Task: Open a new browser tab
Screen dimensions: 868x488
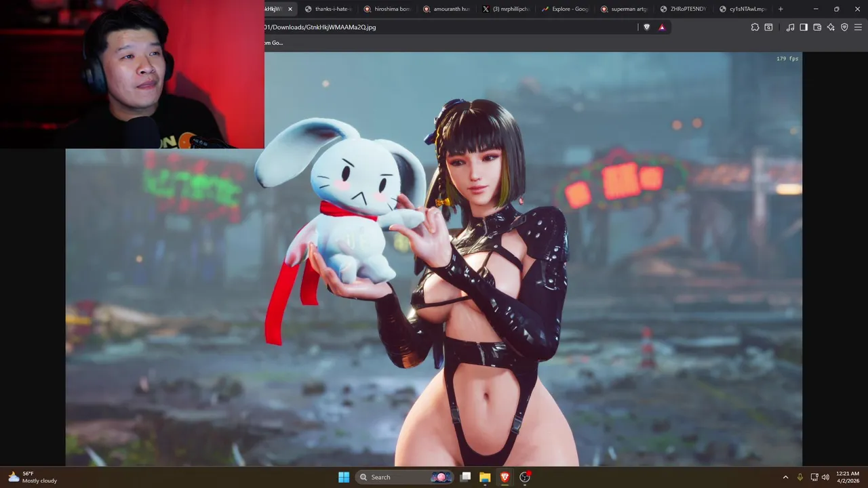Action: tap(781, 9)
